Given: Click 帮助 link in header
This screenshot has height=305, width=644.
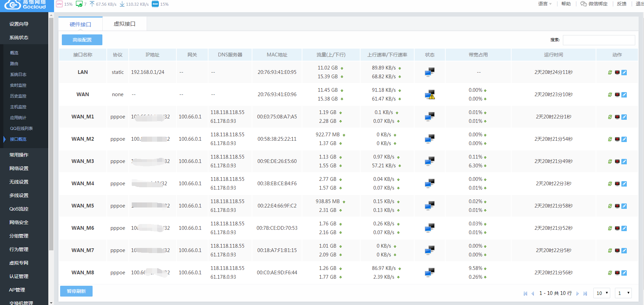Looking at the screenshot, I should pos(566,4).
